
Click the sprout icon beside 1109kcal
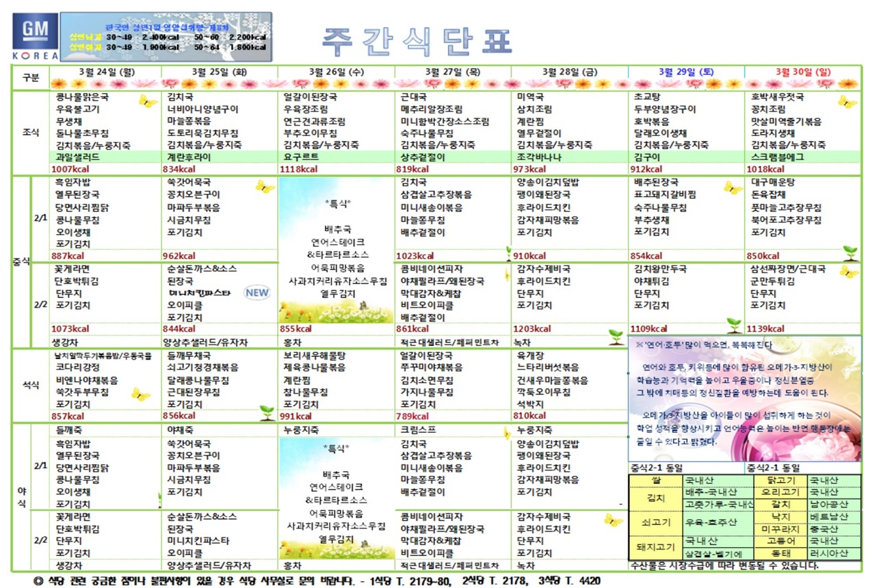tap(733, 323)
